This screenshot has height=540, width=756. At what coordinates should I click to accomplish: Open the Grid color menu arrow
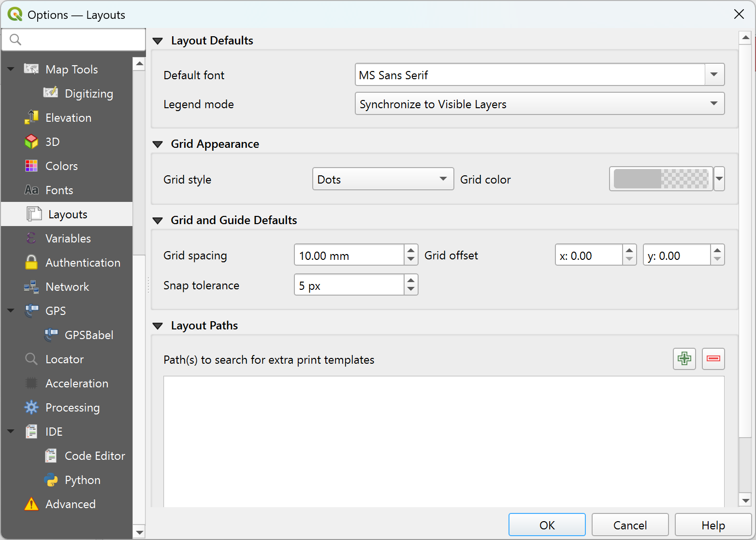(719, 179)
